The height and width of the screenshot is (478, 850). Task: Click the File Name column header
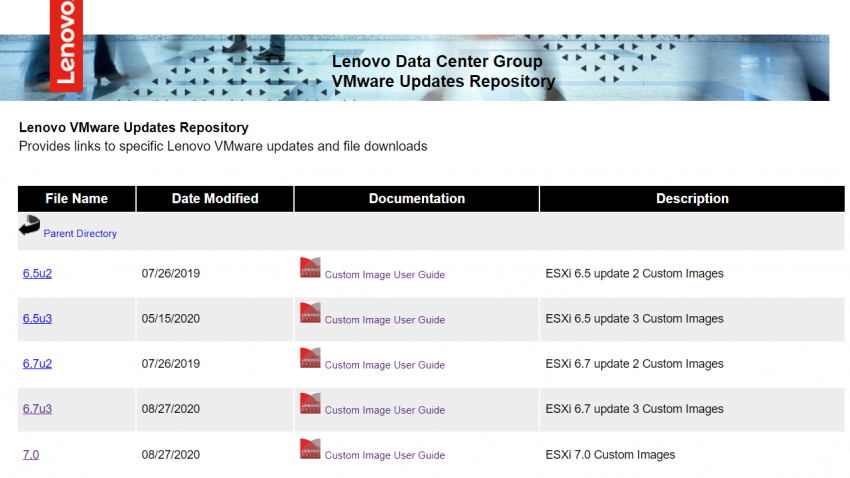pyautogui.click(x=76, y=199)
